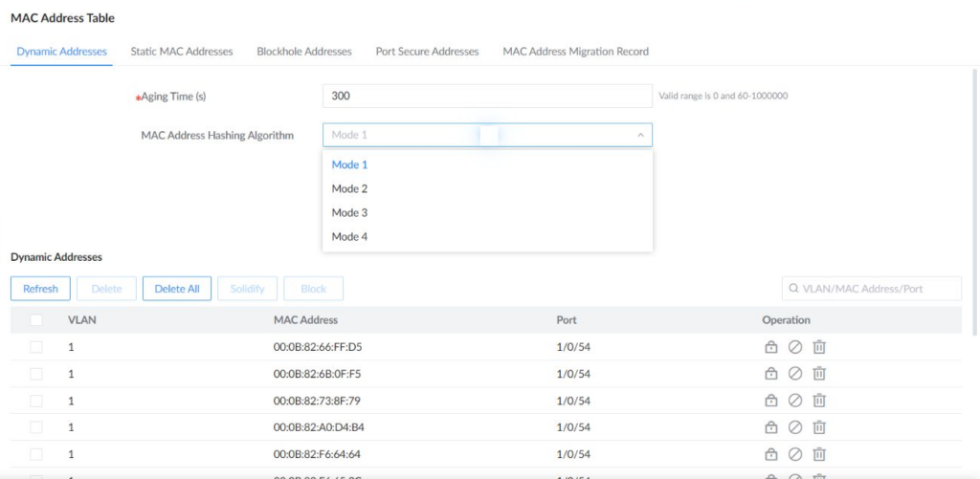Open the MAC Address Migration Record tab
Viewport: 980px width, 479px height.
(x=575, y=52)
